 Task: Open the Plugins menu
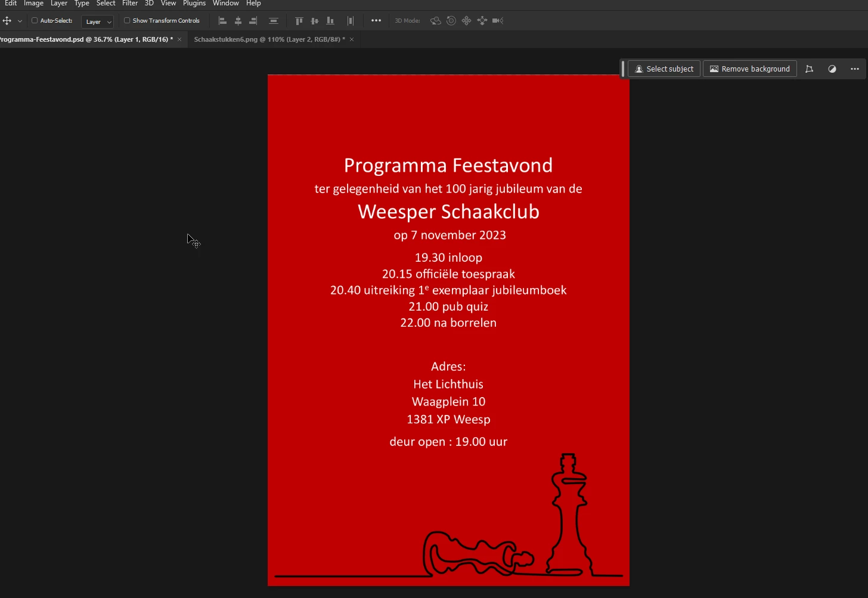(x=194, y=4)
